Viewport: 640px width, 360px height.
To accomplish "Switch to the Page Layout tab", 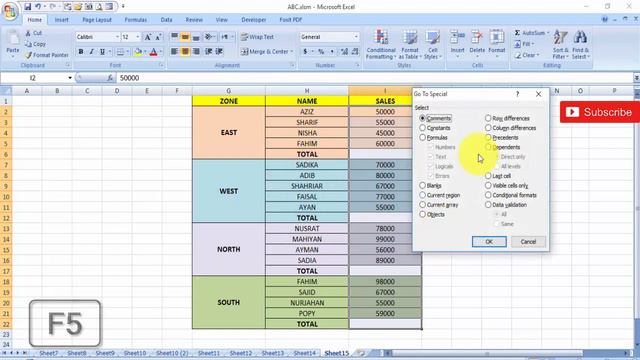I will [x=97, y=20].
